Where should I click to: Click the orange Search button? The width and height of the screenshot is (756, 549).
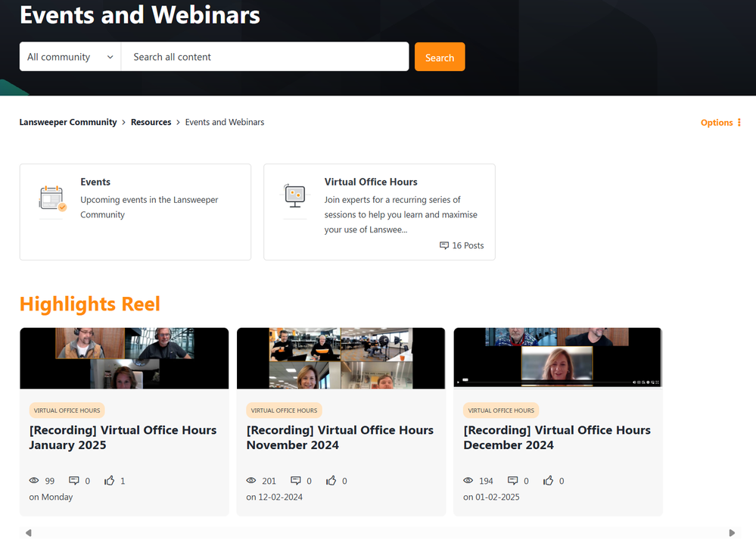pyautogui.click(x=440, y=57)
